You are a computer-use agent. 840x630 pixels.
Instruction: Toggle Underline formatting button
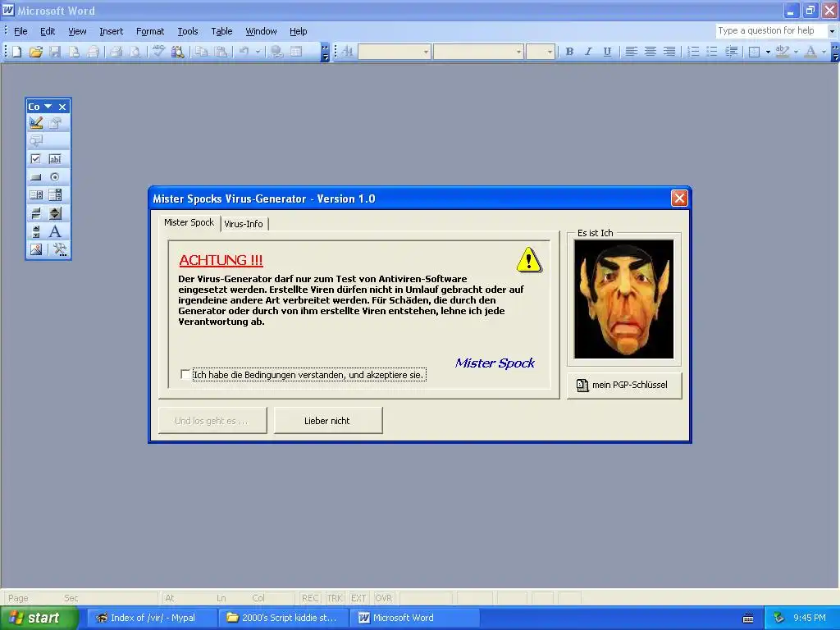coord(607,52)
